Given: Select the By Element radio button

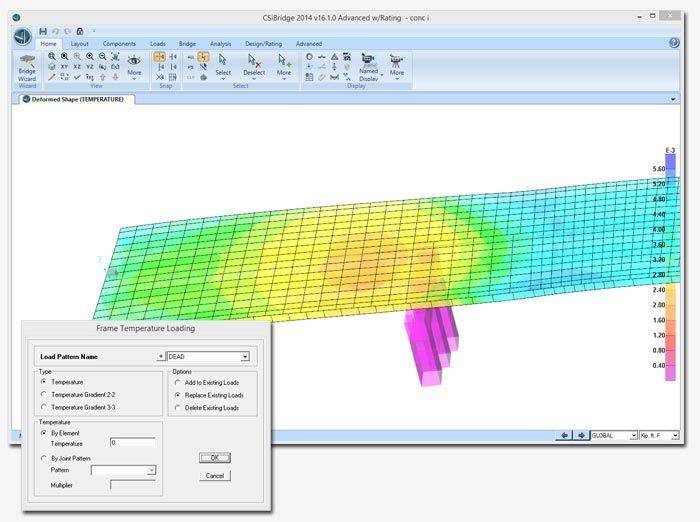Looking at the screenshot, I should pos(44,433).
